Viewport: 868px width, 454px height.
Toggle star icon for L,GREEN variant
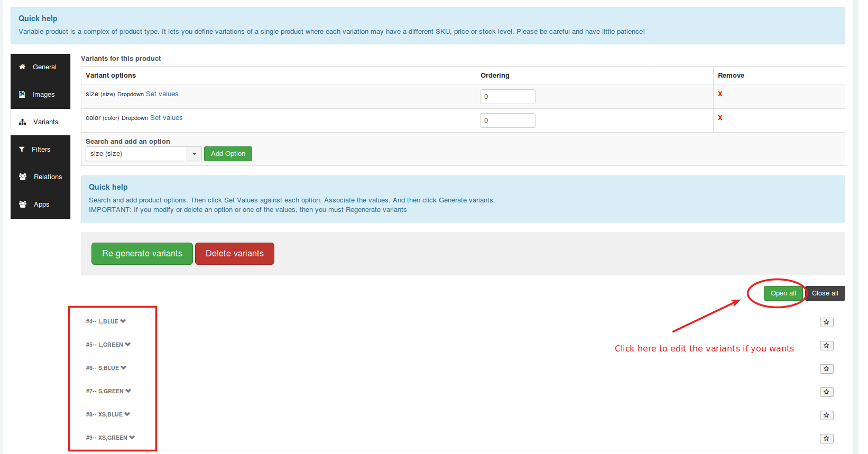point(826,346)
